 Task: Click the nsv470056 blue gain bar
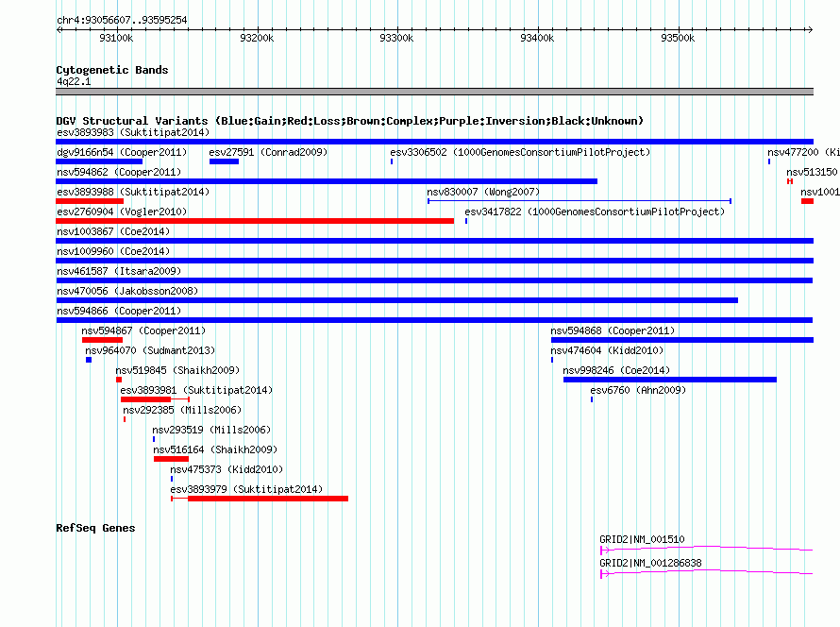pyautogui.click(x=397, y=300)
